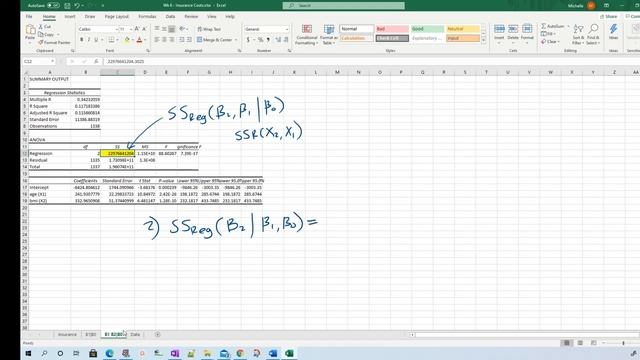Click the Copy icon in Clipboard group
The height and width of the screenshot is (360, 640).
[x=40, y=34]
